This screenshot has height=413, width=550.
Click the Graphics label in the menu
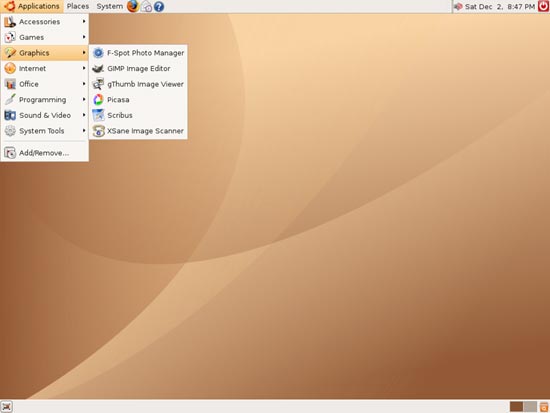[34, 53]
